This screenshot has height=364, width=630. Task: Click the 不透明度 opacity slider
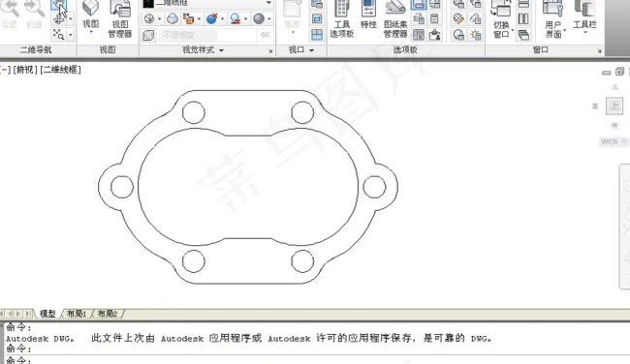click(207, 35)
